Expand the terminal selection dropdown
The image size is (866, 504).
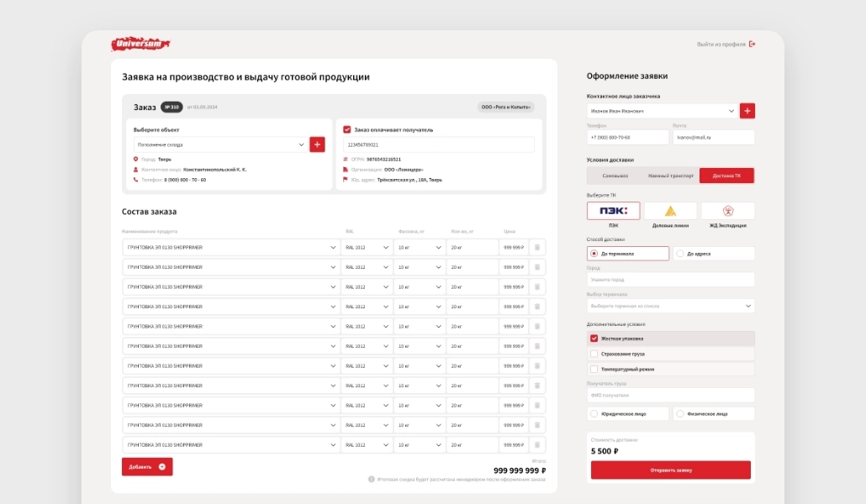click(x=670, y=306)
